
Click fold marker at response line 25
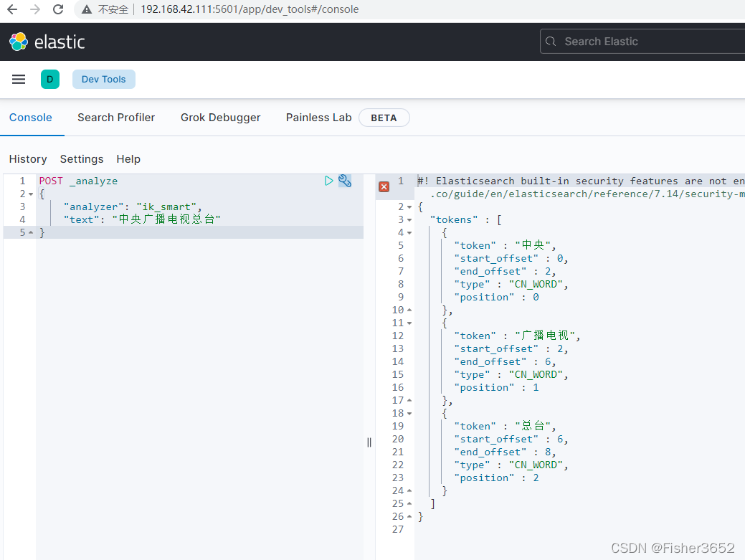tap(409, 503)
